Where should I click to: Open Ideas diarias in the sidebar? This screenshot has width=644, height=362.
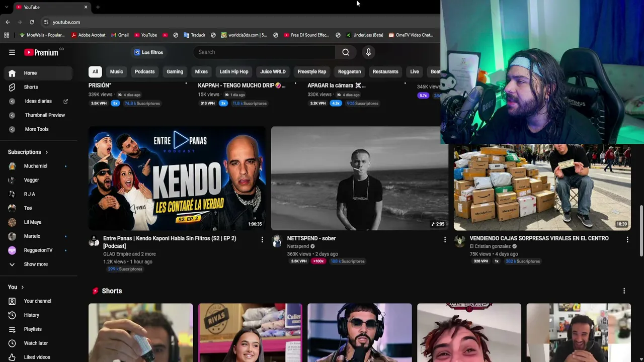pos(38,101)
